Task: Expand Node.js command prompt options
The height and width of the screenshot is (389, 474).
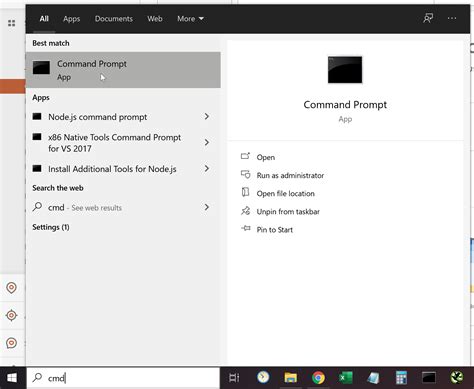Action: [207, 116]
